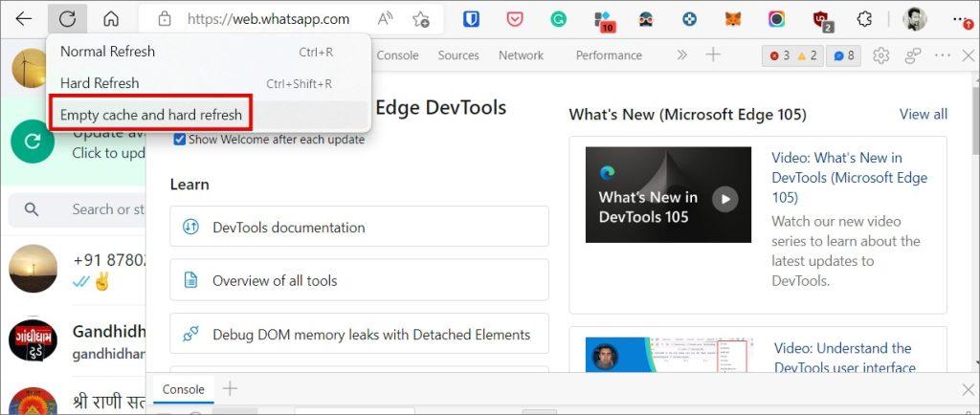Select Empty cache and hard refresh

click(x=150, y=115)
